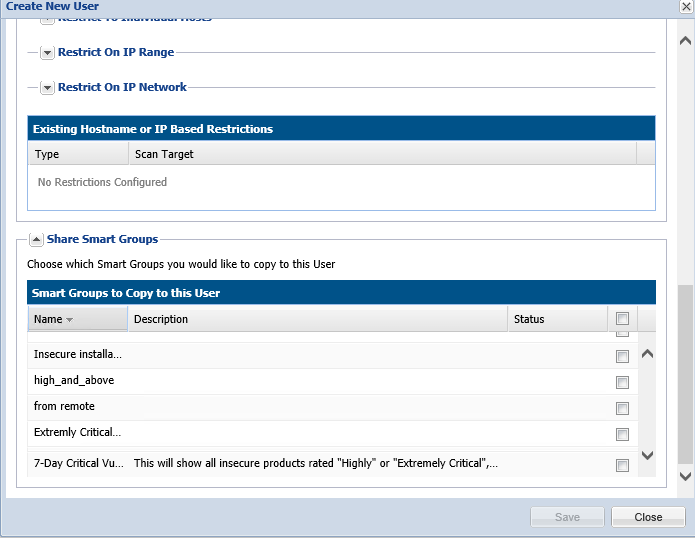Click the Status column header

coord(529,319)
